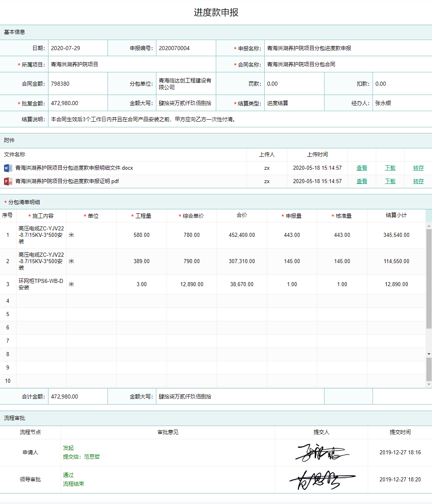Click the 分包单位 value 青海临达创工程建设有限公司

[x=186, y=84]
